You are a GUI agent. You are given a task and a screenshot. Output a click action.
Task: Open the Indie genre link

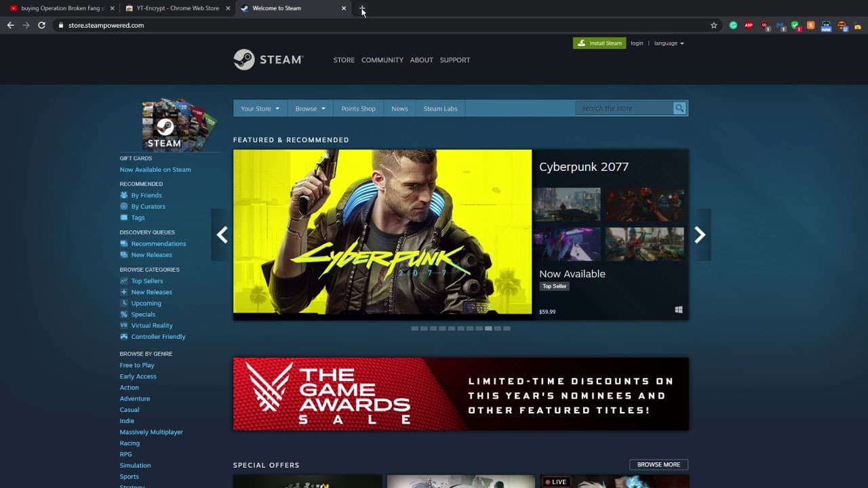pyautogui.click(x=127, y=421)
